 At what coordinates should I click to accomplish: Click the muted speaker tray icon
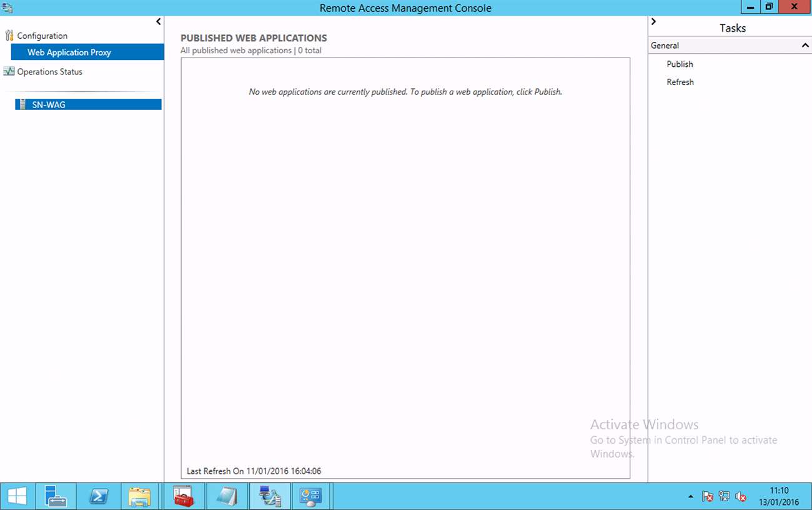(741, 496)
